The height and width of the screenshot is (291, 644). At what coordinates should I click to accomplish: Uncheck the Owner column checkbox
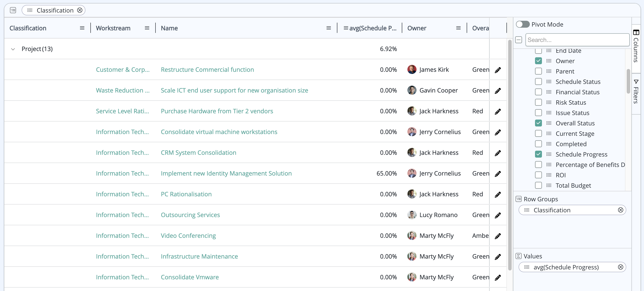coord(538,61)
